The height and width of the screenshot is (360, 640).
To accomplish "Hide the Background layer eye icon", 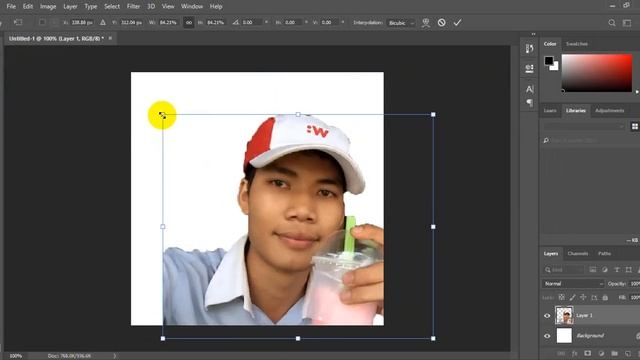I will pos(547,336).
